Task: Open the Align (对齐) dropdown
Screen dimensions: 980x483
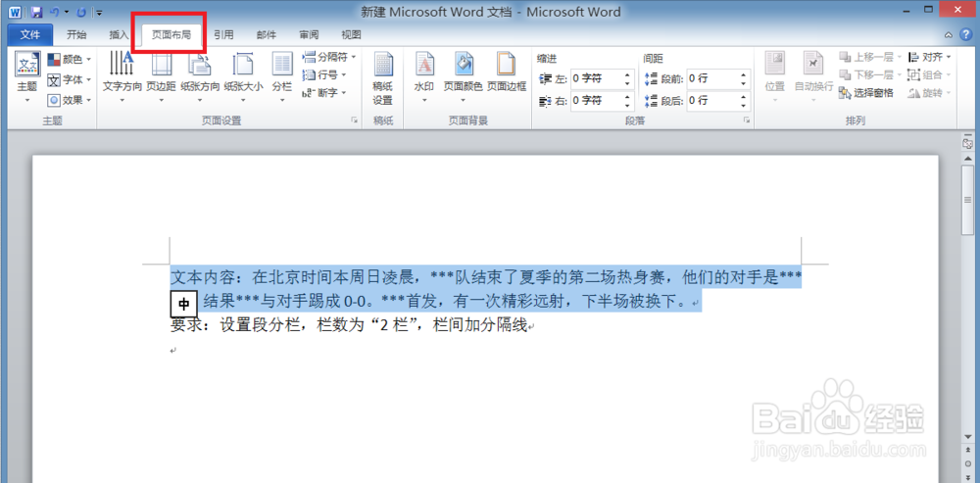Action: coord(929,57)
